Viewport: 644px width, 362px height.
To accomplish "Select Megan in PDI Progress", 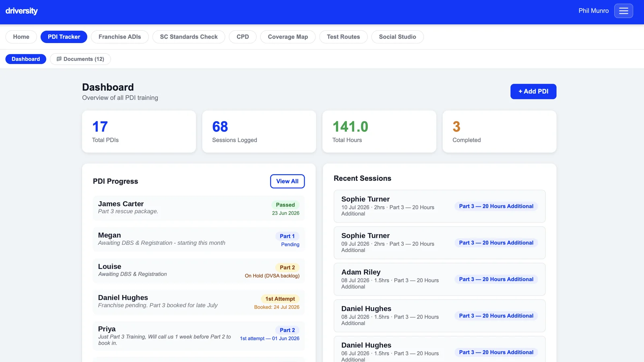I will coord(198,239).
